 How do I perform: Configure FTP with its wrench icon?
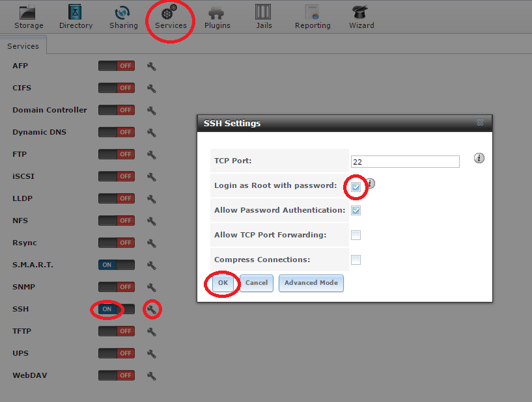(x=152, y=155)
